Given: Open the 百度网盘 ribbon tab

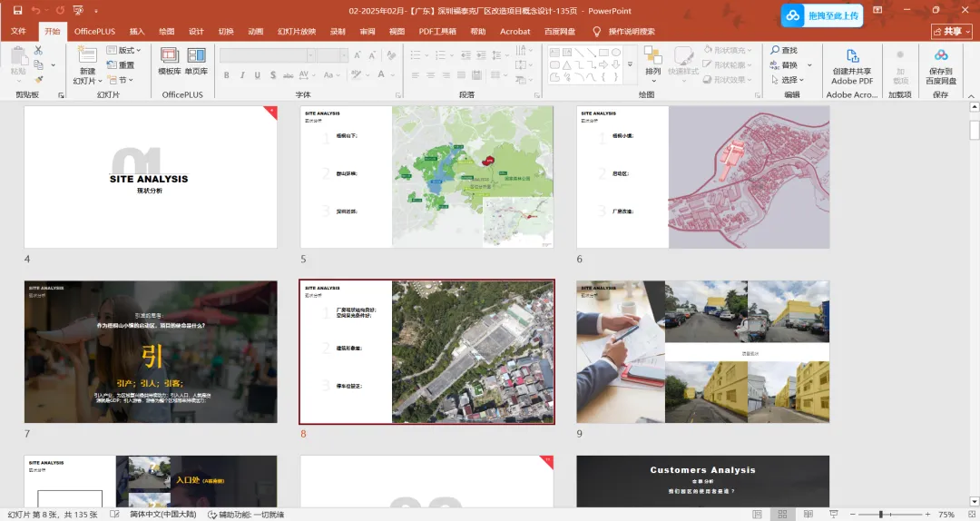Looking at the screenshot, I should (559, 31).
